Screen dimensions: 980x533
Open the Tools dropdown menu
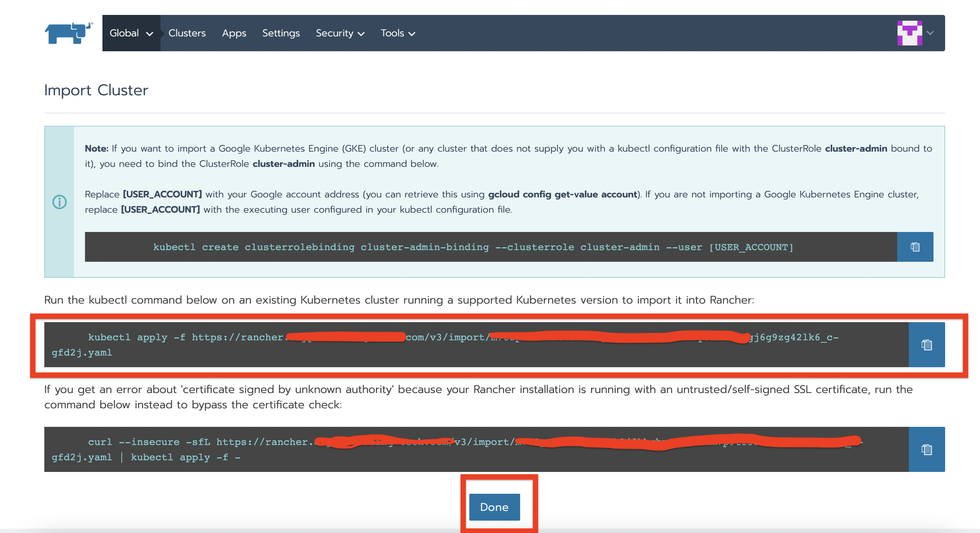(397, 33)
